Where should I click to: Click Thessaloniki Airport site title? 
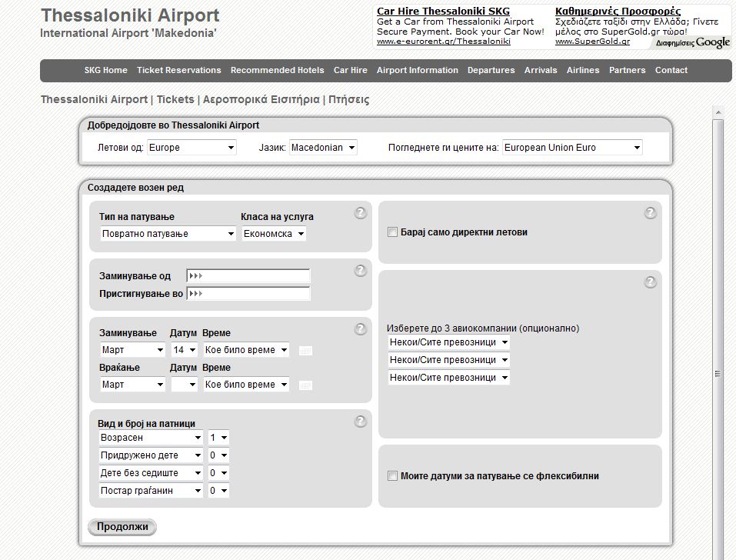coord(130,15)
